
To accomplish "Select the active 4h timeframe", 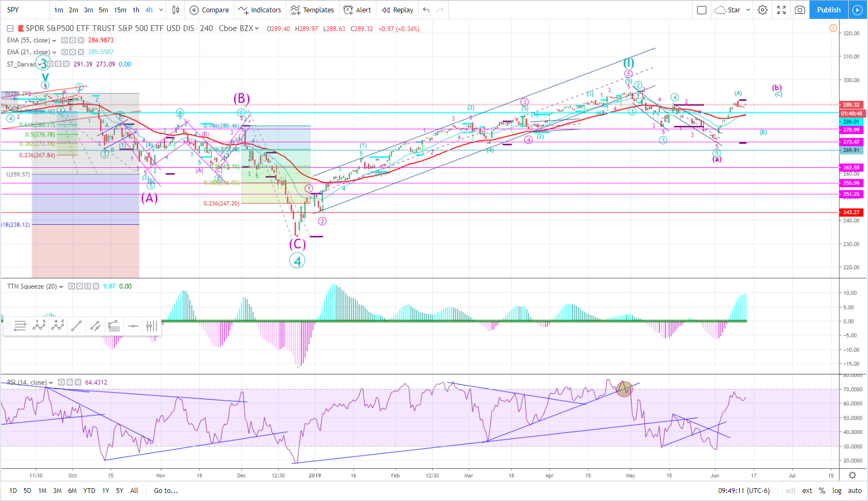I will click(149, 10).
